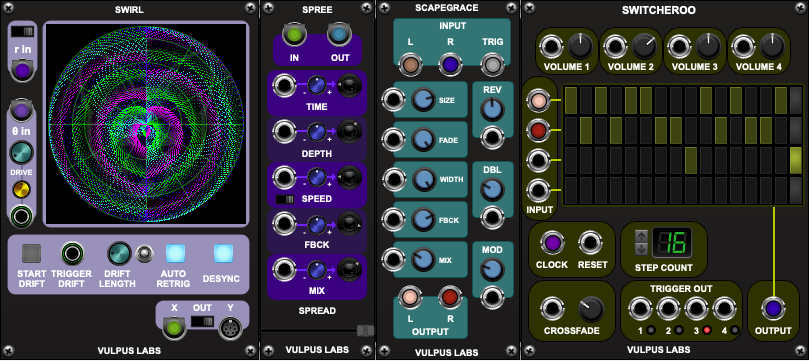Click the STEP COUNT display showing 16
The height and width of the screenshot is (361, 809).
pos(672,243)
